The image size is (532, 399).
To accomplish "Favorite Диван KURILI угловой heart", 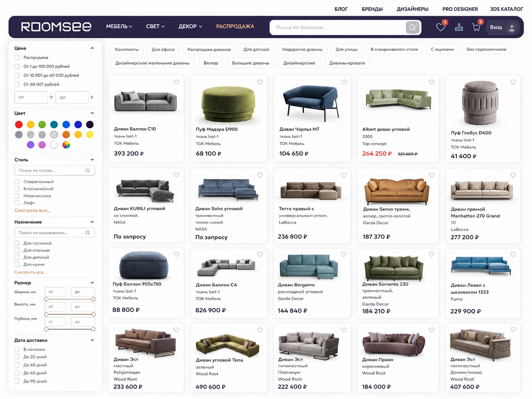I will pos(176,174).
